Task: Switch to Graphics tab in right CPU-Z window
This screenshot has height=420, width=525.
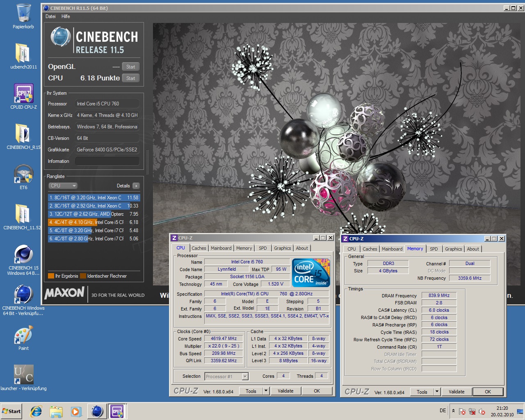Action: tap(454, 249)
